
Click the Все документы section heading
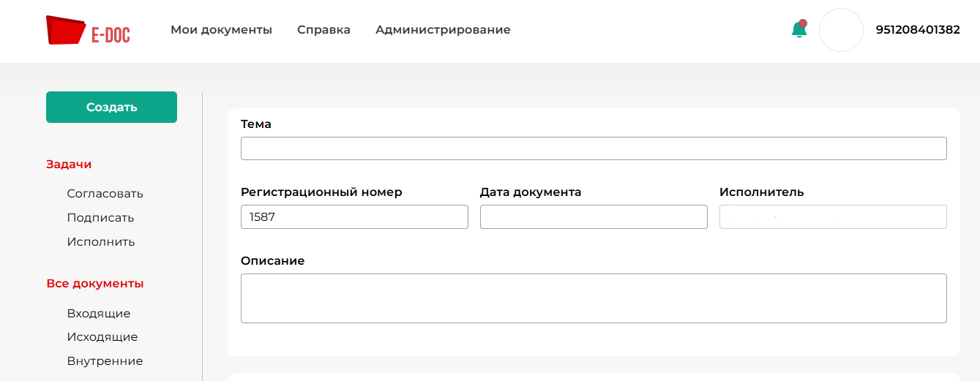(x=94, y=284)
